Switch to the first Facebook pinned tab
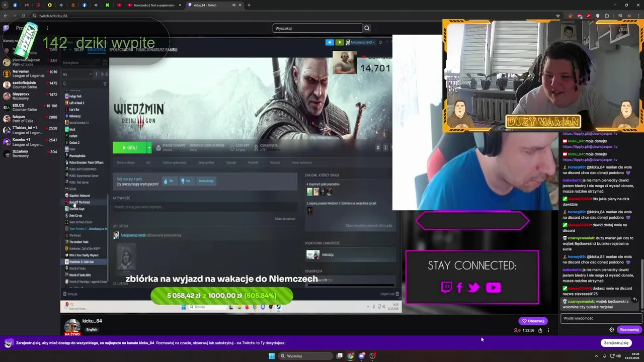This screenshot has width=644, height=362. coord(15,5)
